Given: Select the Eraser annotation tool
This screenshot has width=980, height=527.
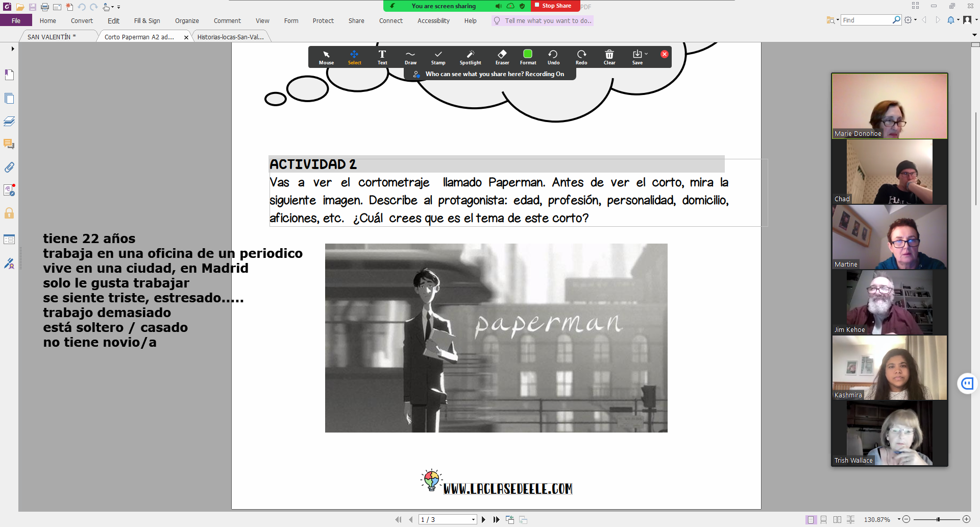Looking at the screenshot, I should click(x=502, y=57).
